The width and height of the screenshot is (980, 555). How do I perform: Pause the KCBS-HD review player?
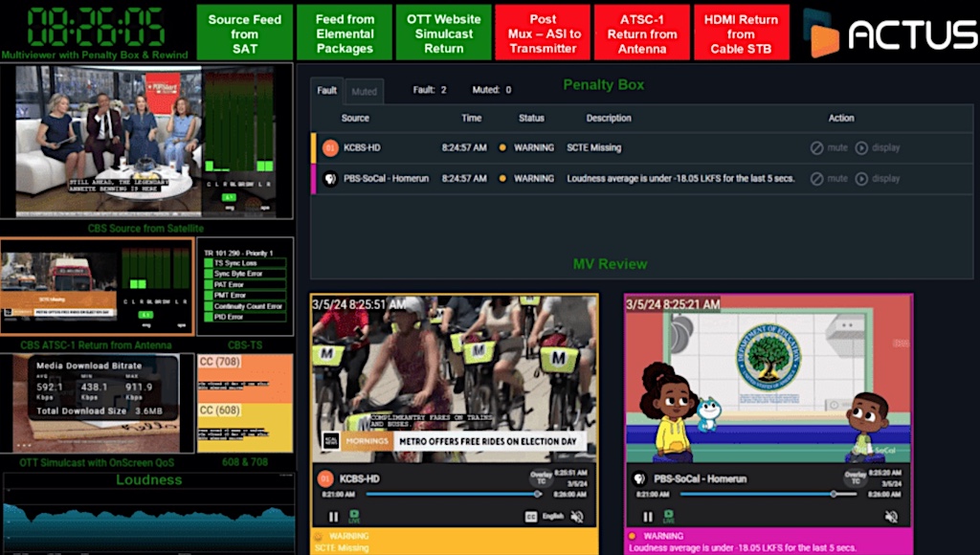click(333, 517)
